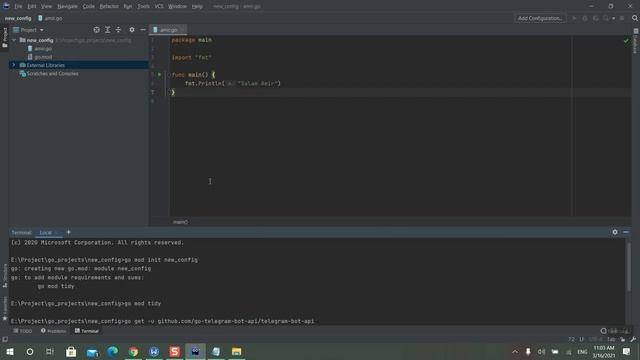Viewport: 640px width, 360px height.
Task: Add a new terminal session with plus
Action: pyautogui.click(x=68, y=232)
